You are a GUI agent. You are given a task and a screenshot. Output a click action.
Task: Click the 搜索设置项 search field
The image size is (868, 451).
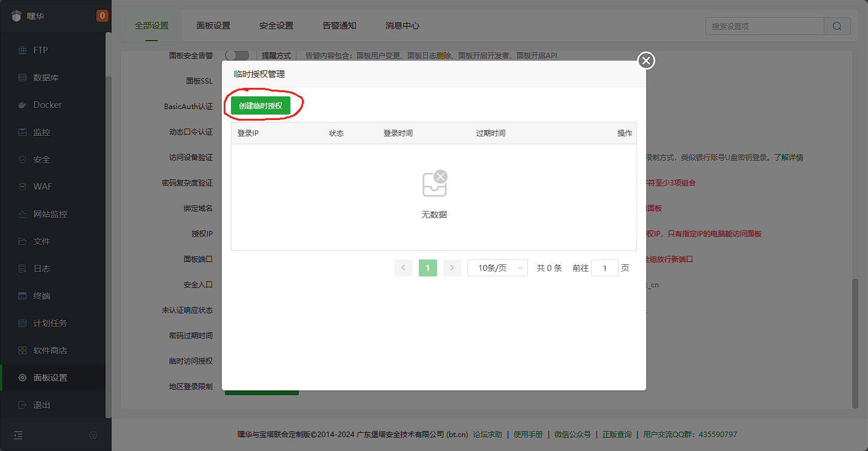point(765,26)
